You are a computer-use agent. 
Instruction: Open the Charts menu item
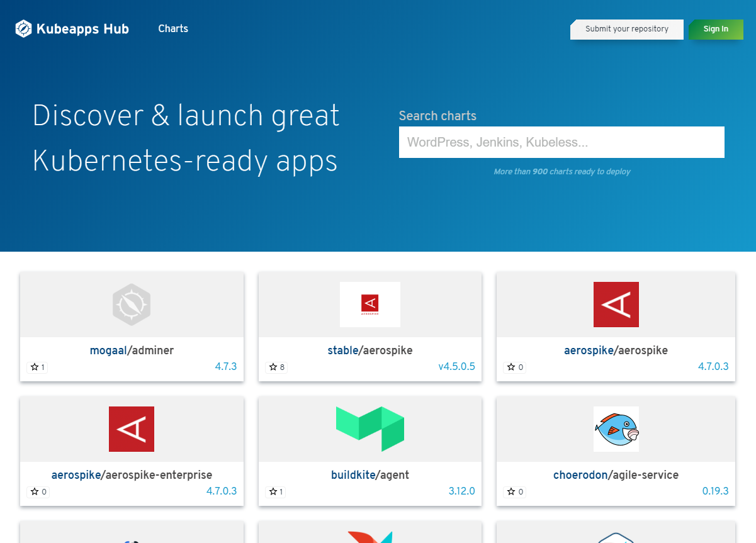(173, 29)
